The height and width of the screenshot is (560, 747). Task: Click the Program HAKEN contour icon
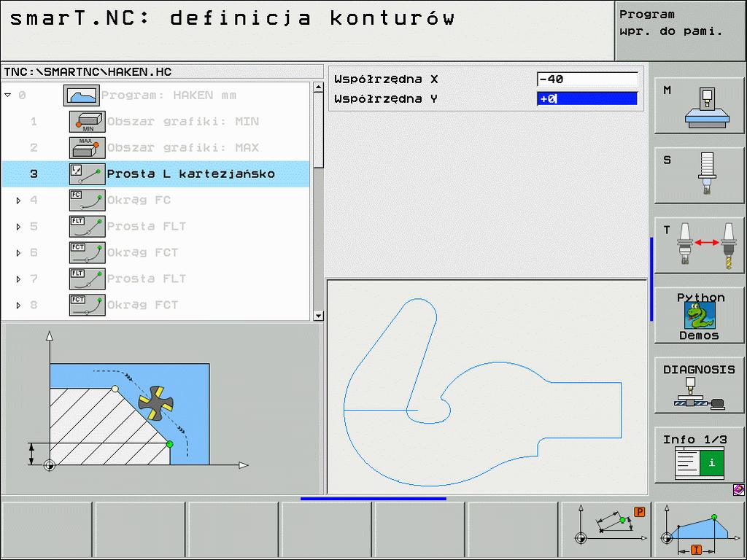click(82, 96)
